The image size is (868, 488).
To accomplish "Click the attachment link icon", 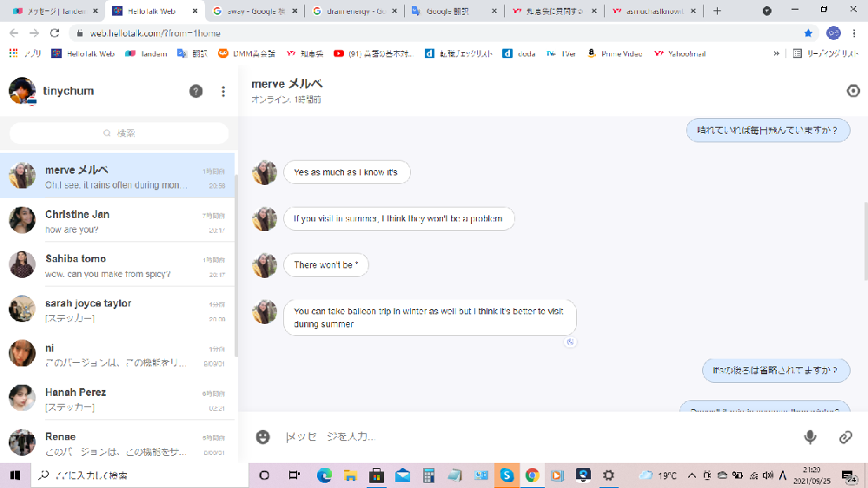I will pyautogui.click(x=845, y=437).
